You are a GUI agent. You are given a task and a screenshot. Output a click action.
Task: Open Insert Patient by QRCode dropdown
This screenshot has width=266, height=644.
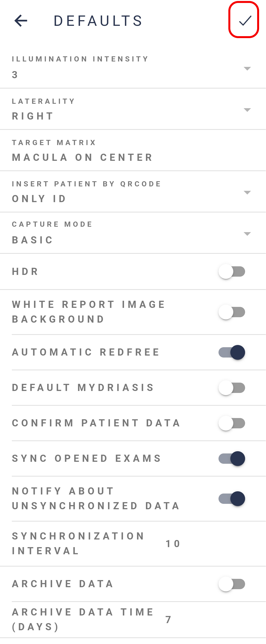pos(247,192)
